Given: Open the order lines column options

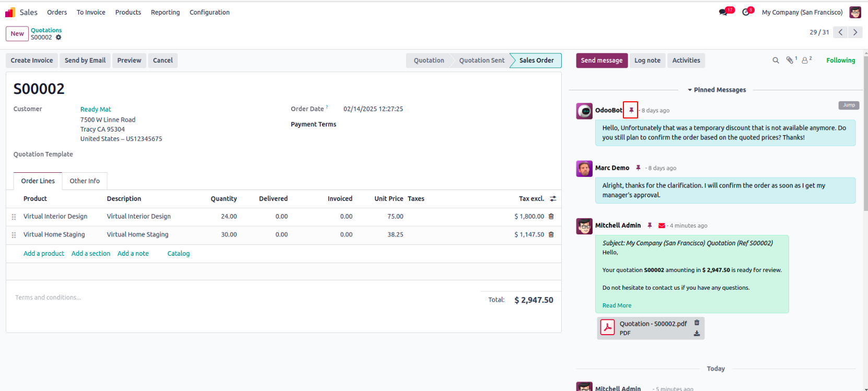Looking at the screenshot, I should (553, 198).
